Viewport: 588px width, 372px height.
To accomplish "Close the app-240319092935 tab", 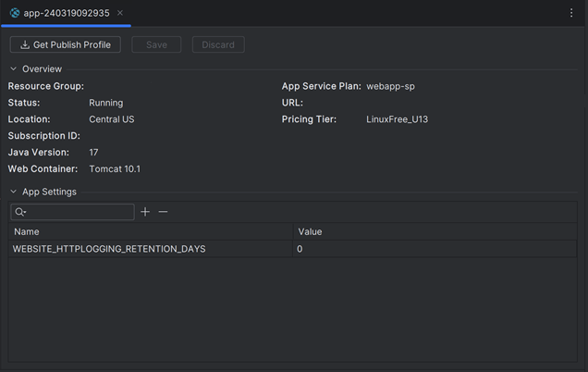I will pyautogui.click(x=120, y=13).
